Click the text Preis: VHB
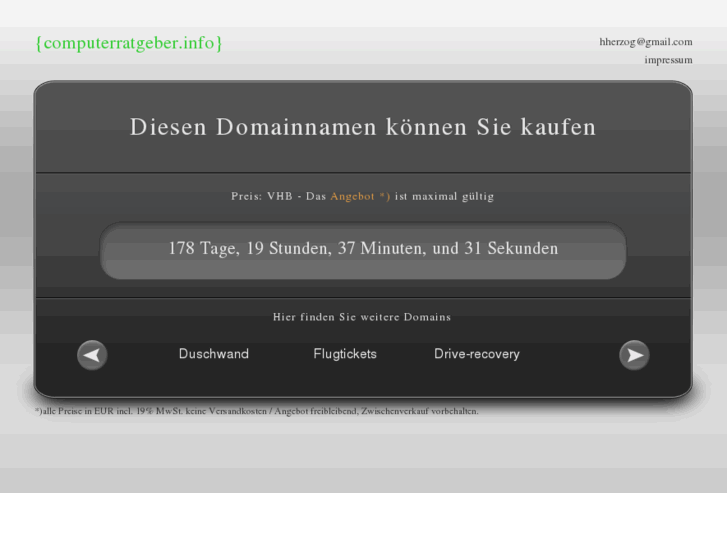 click(x=262, y=196)
